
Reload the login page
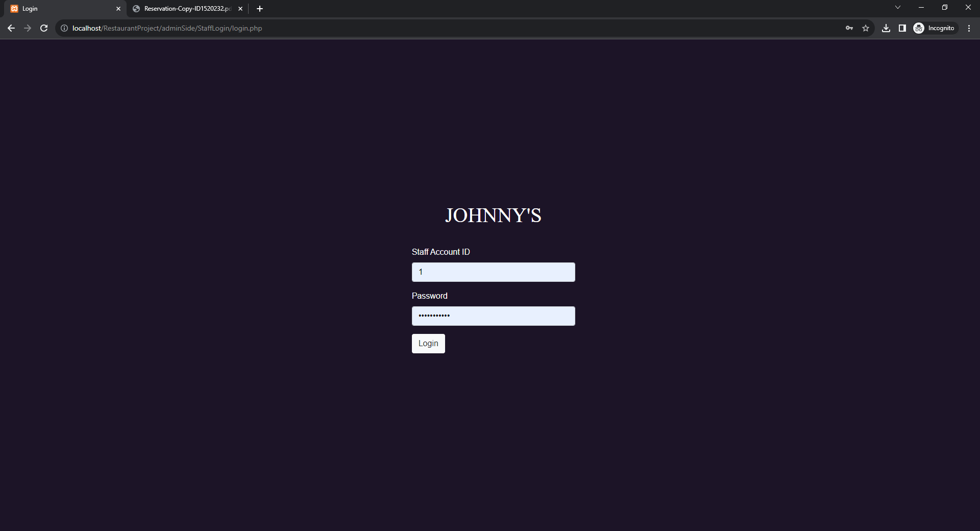[x=44, y=28]
